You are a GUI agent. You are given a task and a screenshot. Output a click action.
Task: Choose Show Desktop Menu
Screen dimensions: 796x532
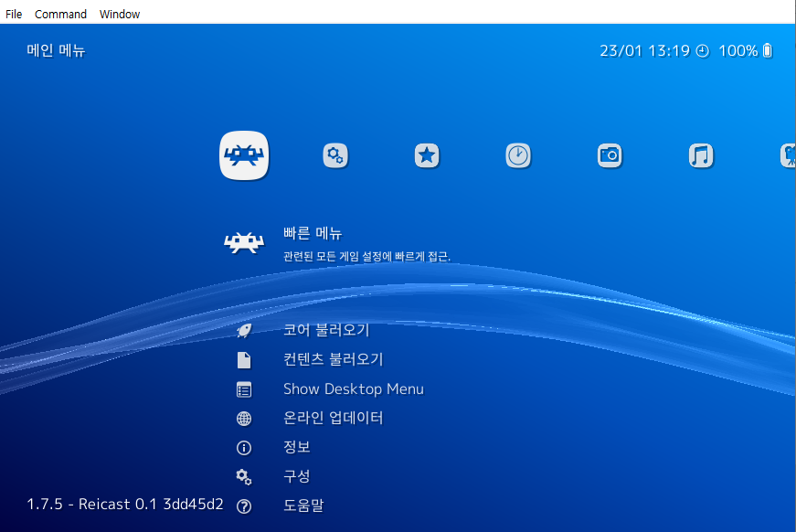click(x=354, y=388)
